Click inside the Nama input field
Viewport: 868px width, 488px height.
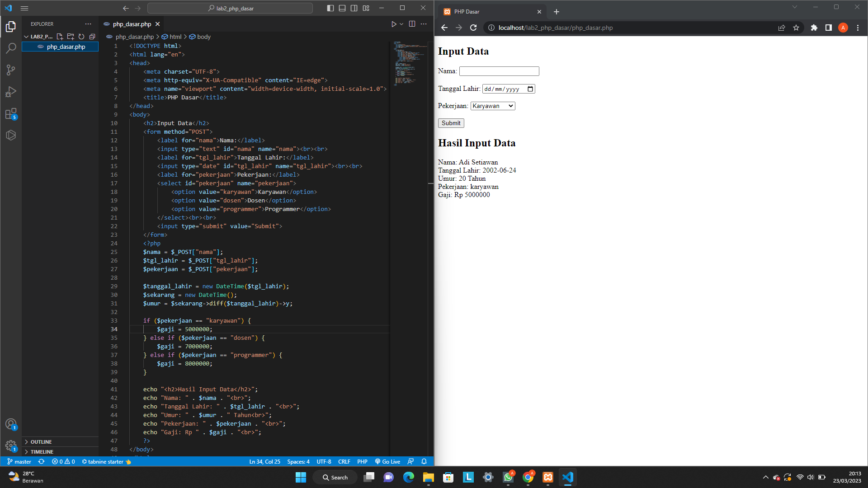pyautogui.click(x=499, y=71)
